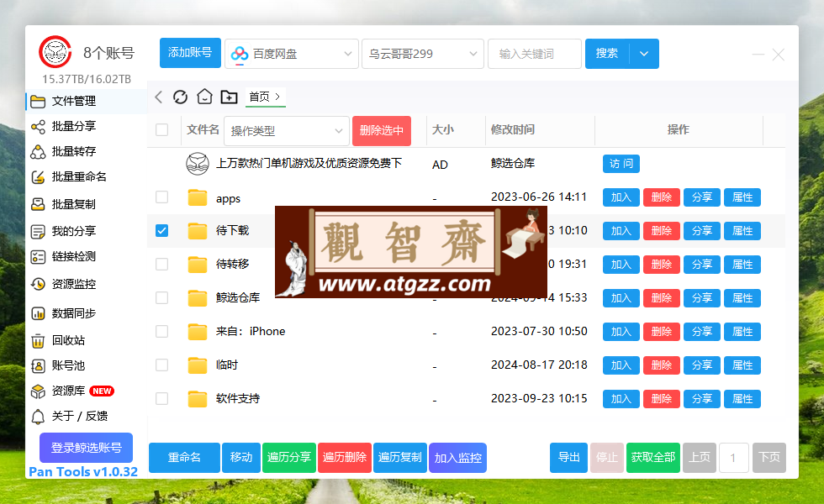Click the Pan Tools avatar logo
This screenshot has width=824, height=504.
[55, 51]
